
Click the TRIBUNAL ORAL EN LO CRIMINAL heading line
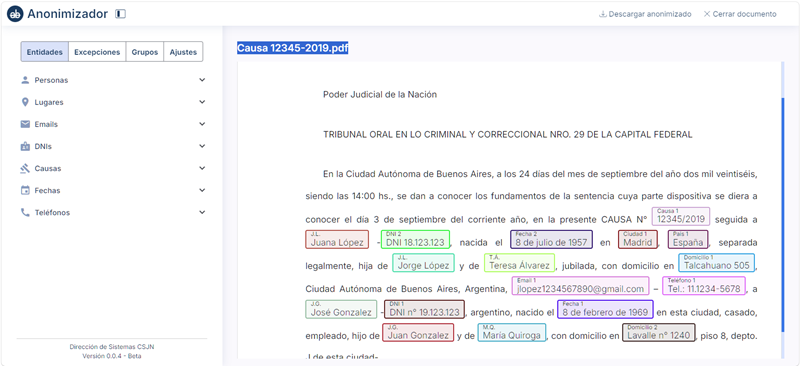(508, 135)
